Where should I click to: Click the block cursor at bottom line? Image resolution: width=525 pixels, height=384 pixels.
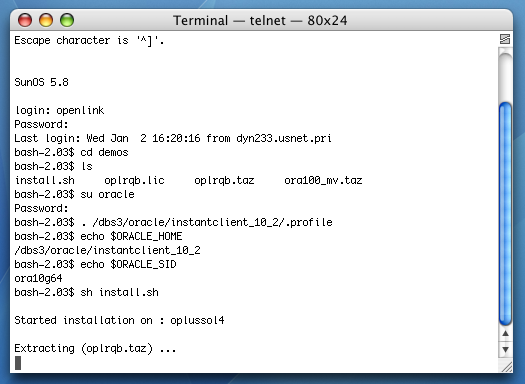(18, 363)
